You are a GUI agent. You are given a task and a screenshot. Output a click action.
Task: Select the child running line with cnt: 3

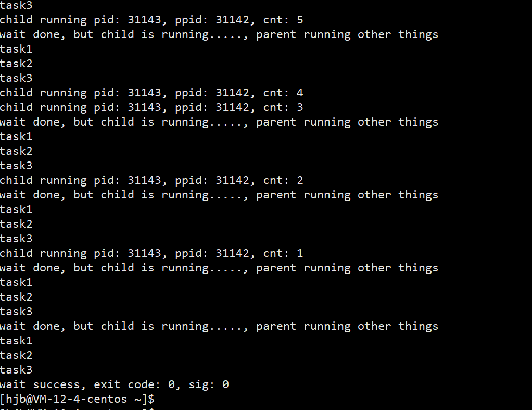point(151,107)
